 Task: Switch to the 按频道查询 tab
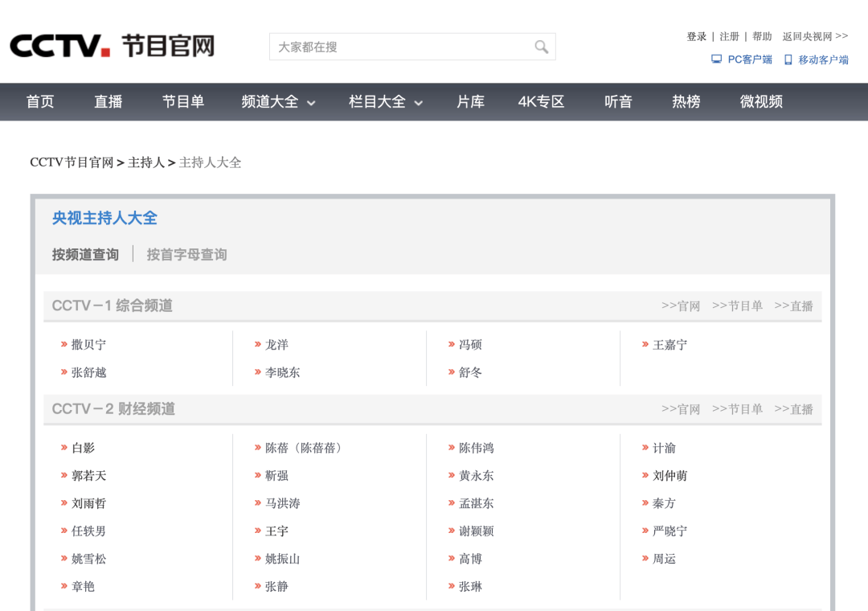85,254
